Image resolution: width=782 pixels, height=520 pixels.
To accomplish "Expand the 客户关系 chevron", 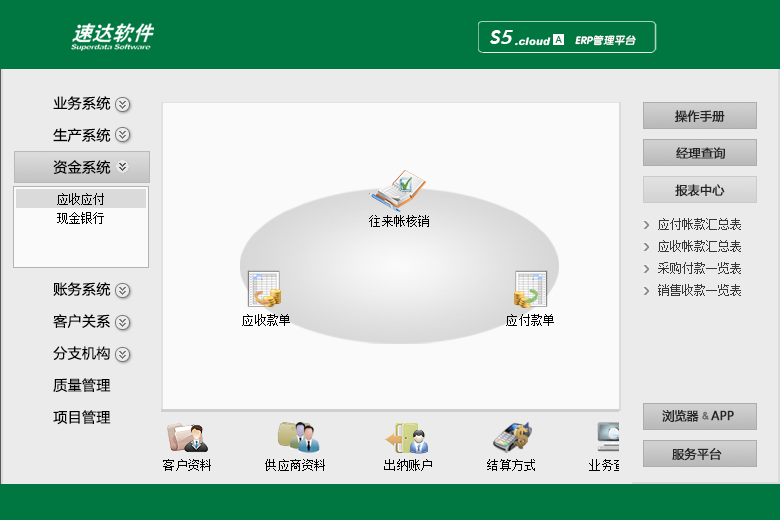I will pos(123,323).
